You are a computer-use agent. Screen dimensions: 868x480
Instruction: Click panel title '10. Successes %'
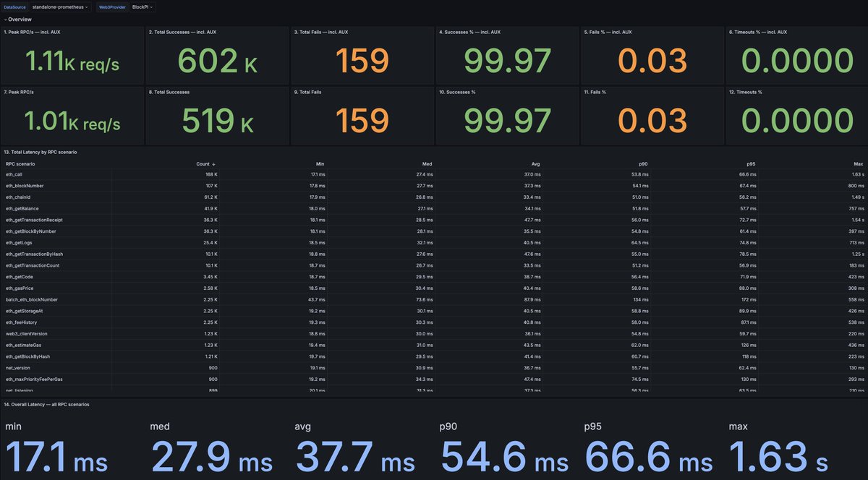(x=457, y=93)
